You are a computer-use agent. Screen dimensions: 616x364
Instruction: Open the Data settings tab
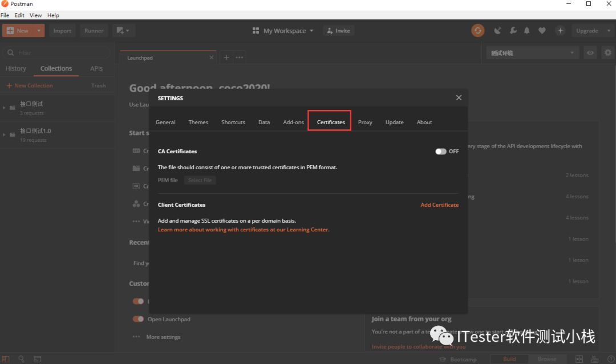[x=264, y=122]
